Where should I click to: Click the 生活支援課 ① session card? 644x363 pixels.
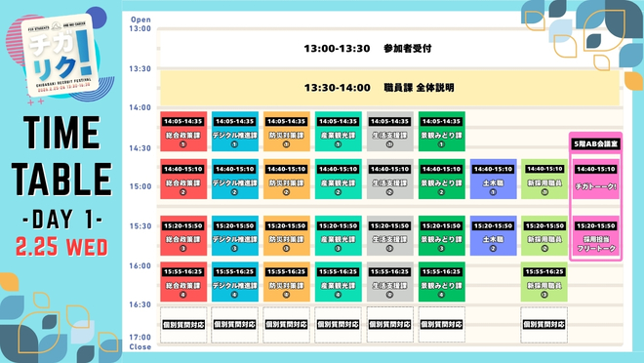click(389, 132)
